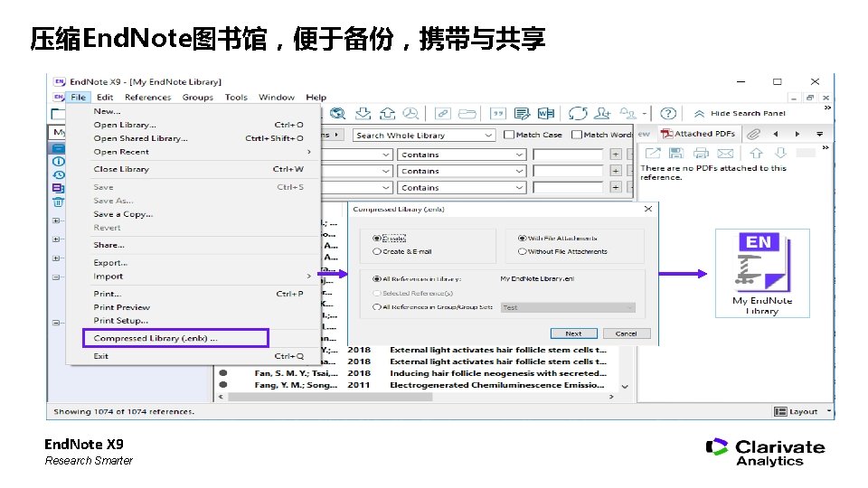Screen dimensions: 868x488
Task: Click the Help question mark icon
Action: [x=668, y=114]
